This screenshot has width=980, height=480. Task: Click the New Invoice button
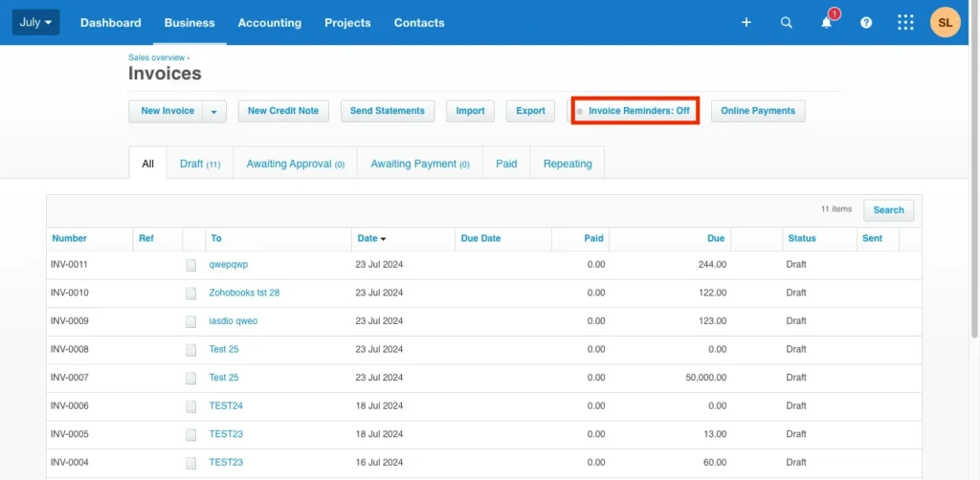[166, 111]
